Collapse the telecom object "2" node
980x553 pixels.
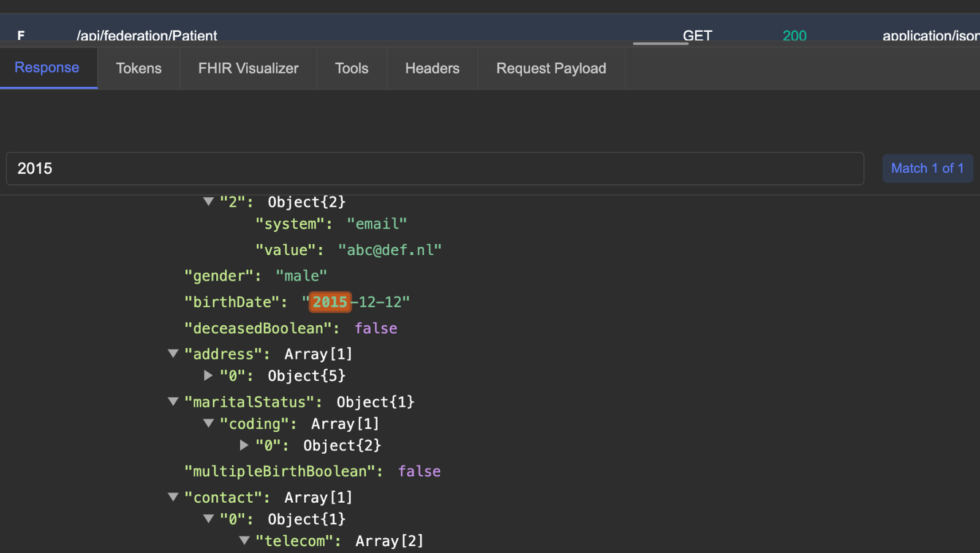pos(208,201)
